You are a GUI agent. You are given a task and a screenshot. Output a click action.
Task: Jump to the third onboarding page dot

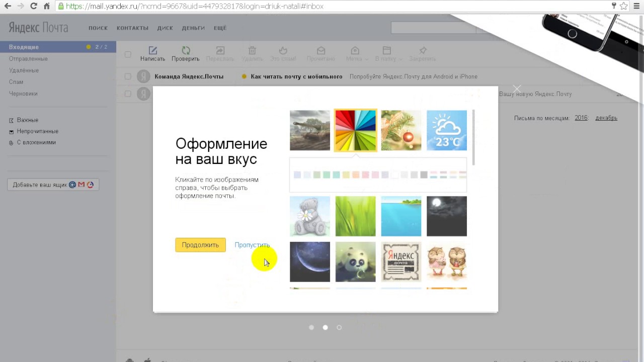click(x=339, y=327)
